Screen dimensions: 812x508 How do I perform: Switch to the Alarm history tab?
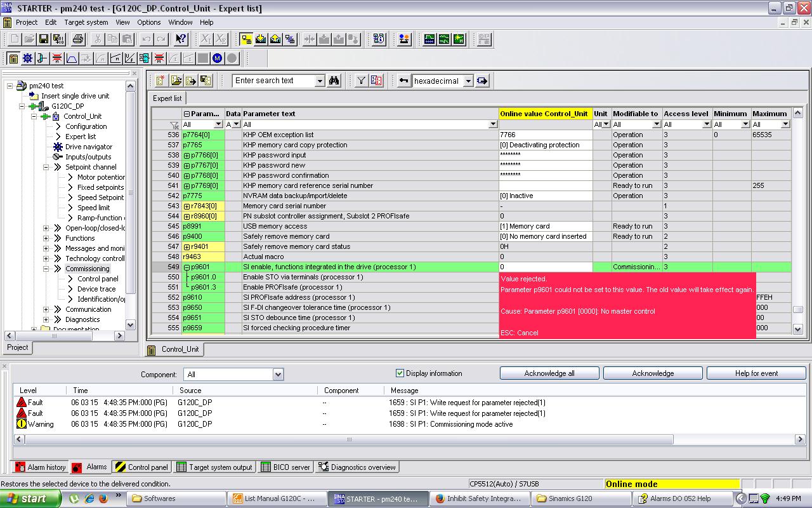(40, 467)
